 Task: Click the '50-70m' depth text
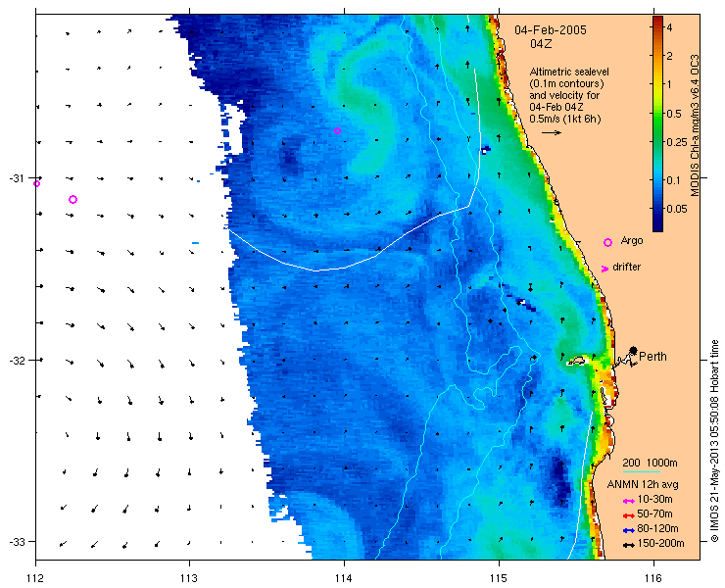[654, 514]
